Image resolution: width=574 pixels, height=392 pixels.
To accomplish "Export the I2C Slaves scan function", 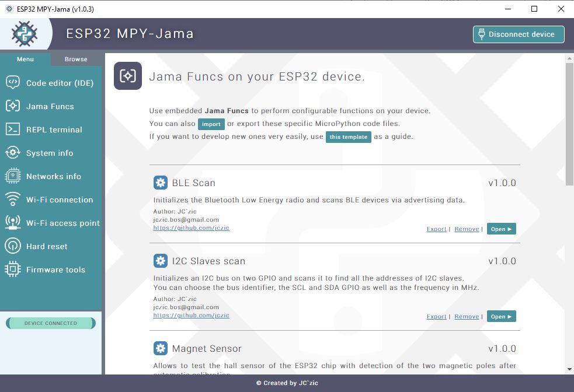I will pyautogui.click(x=436, y=316).
